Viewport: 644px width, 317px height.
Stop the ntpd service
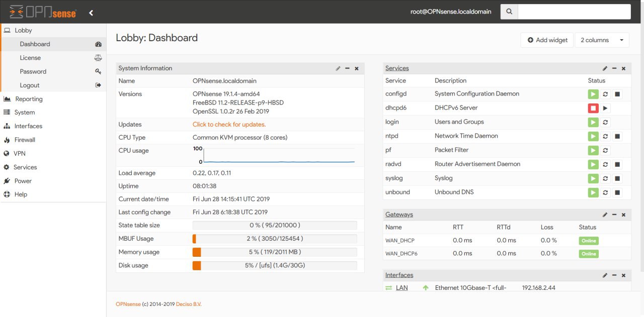tap(618, 136)
